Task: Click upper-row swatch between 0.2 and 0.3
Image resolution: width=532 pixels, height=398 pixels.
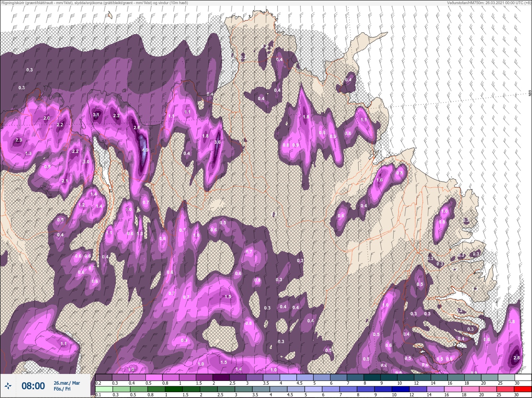Action: coord(104,377)
